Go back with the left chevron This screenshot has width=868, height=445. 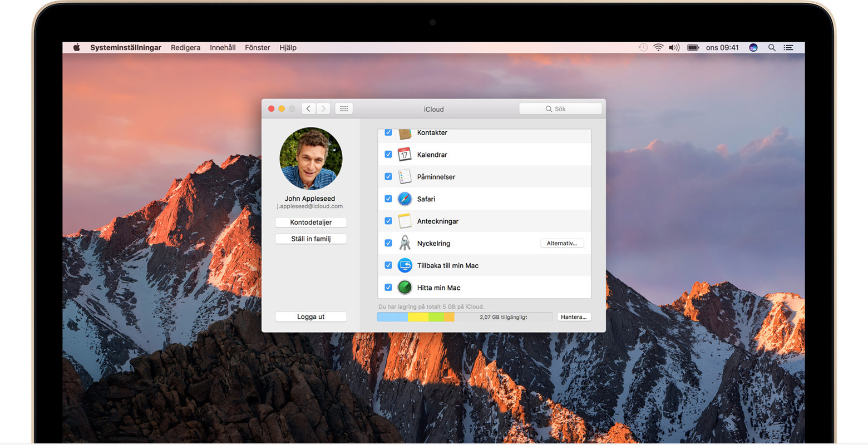click(309, 108)
